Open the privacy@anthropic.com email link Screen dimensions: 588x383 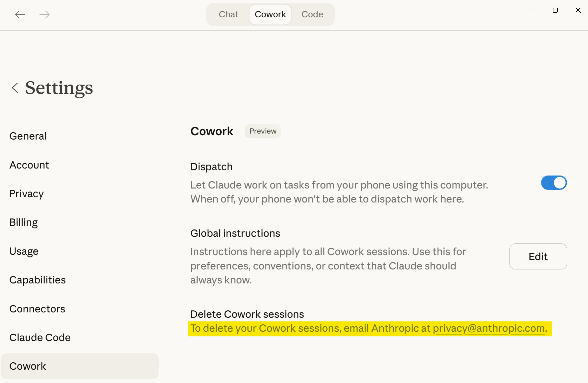point(488,328)
